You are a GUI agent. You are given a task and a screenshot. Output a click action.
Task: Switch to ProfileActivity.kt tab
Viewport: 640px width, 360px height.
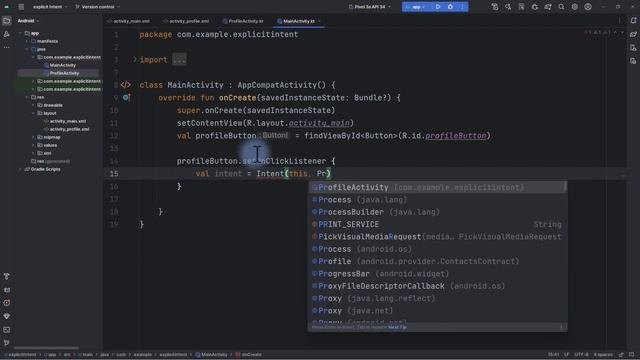tap(243, 21)
